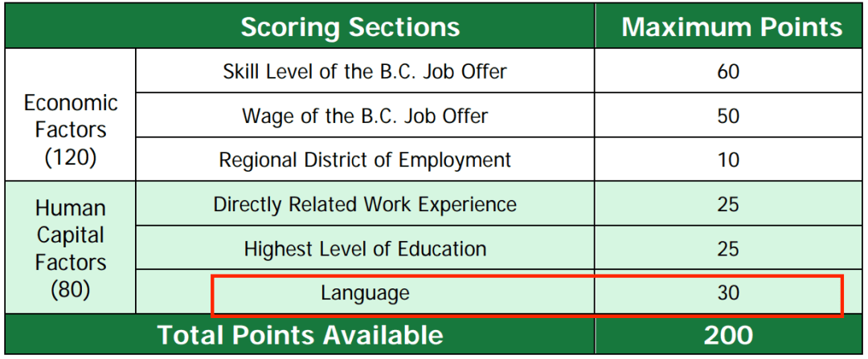Select the 10 points value cell
Screen dimensions: 868x359
(728, 160)
